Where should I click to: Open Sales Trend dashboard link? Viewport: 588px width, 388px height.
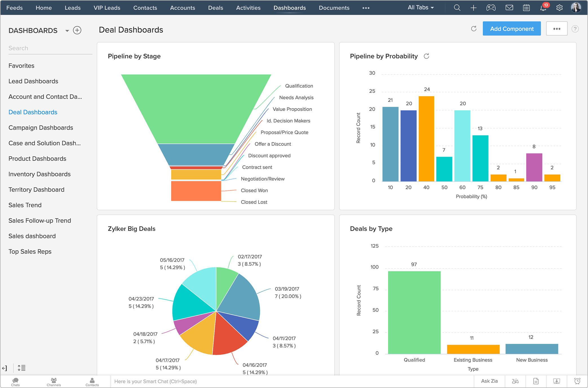point(25,205)
